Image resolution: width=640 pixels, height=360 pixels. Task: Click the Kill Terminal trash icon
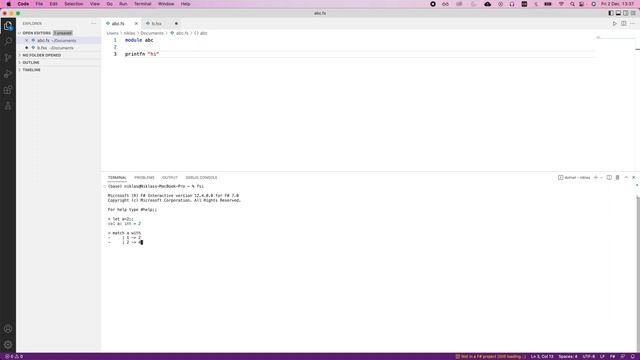click(x=618, y=178)
